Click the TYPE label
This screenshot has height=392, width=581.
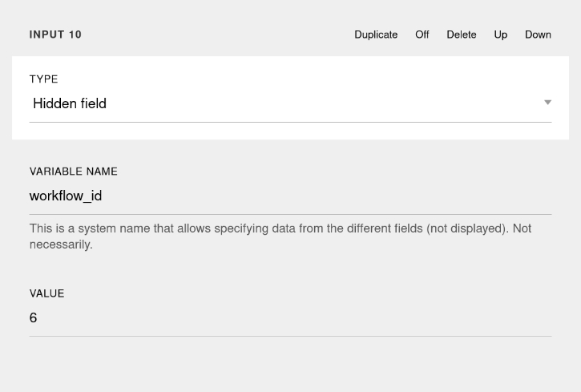(x=44, y=79)
